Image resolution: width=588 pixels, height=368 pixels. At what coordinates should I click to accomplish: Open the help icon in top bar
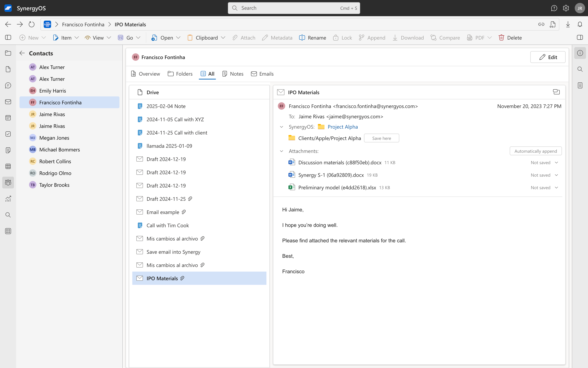[x=554, y=8]
